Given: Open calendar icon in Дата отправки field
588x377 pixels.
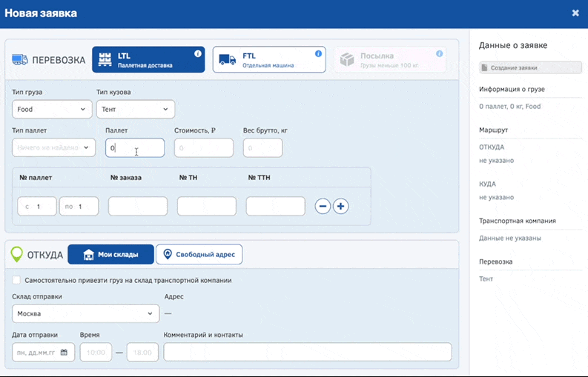Looking at the screenshot, I should (64, 353).
